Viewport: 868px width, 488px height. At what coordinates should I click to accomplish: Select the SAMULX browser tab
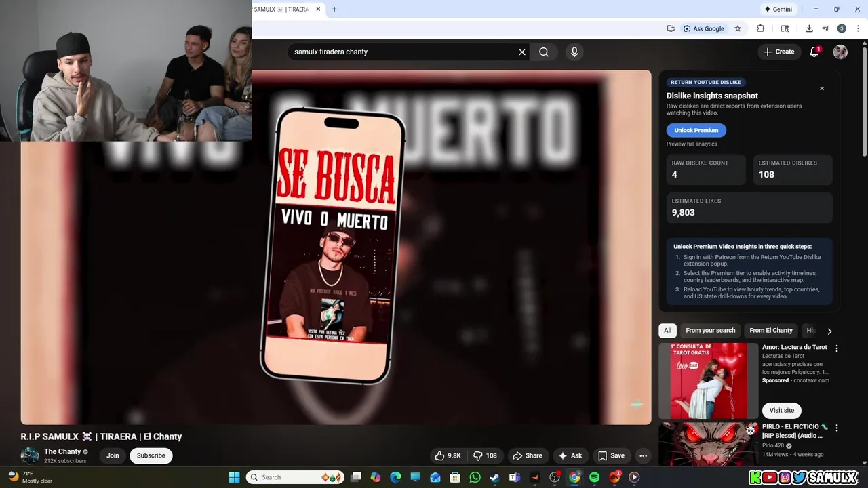(x=288, y=9)
